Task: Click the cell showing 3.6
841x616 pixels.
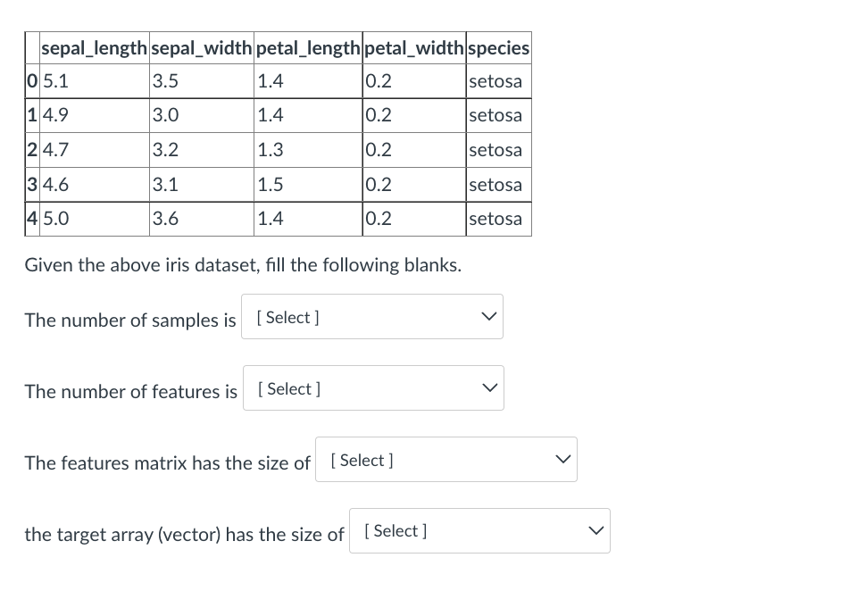Action: (165, 218)
